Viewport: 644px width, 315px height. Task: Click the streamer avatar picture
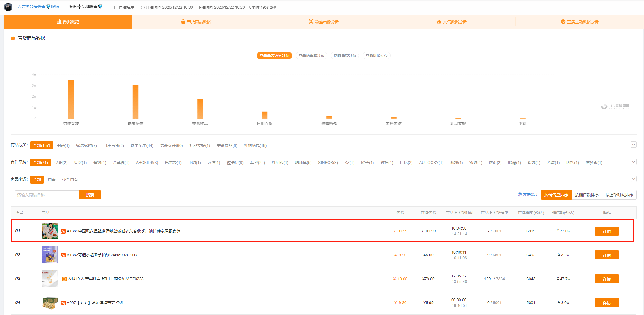click(8, 7)
